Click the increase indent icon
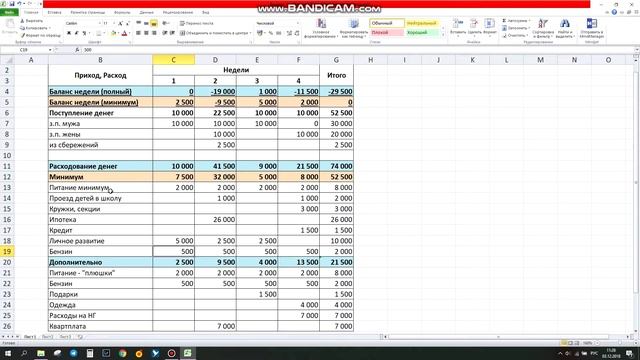This screenshot has height=360, width=640. (172, 33)
